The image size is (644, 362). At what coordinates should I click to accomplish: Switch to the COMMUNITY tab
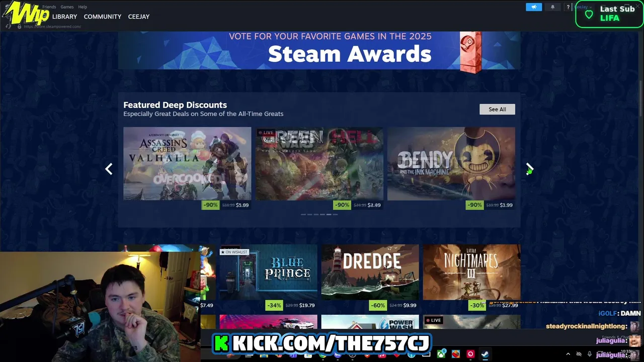pos(103,17)
